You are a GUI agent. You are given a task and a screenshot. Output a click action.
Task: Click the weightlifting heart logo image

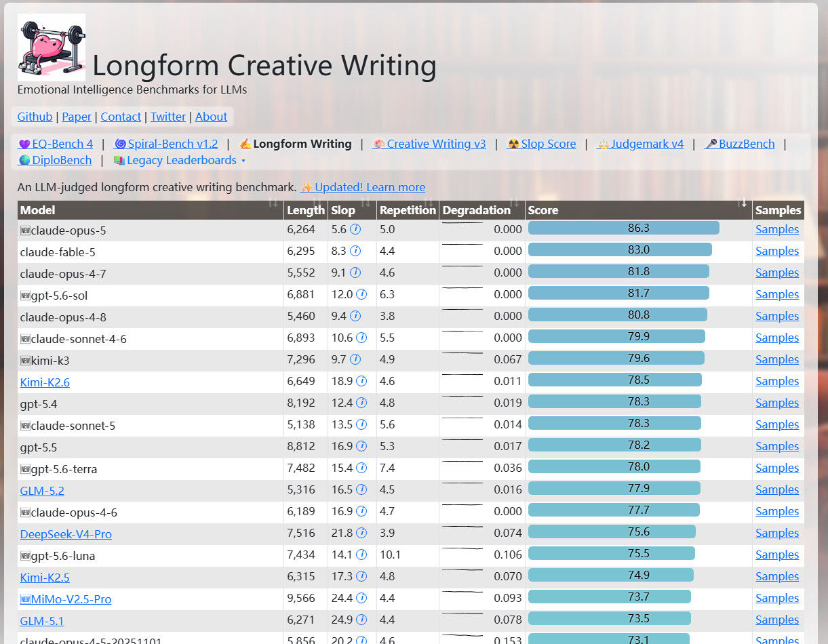pyautogui.click(x=52, y=47)
